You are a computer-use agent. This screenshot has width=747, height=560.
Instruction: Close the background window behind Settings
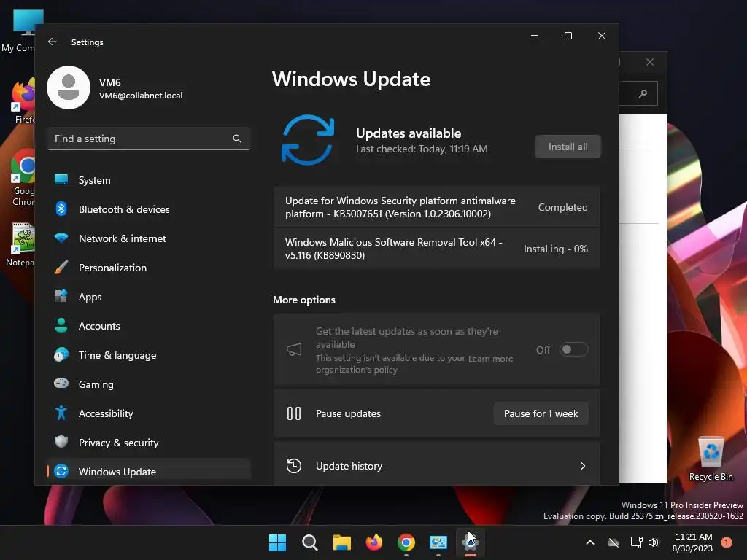click(x=650, y=62)
